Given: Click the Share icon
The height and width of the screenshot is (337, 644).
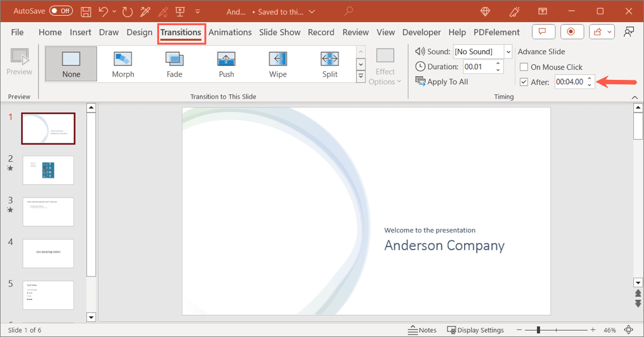Looking at the screenshot, I should pos(597,31).
